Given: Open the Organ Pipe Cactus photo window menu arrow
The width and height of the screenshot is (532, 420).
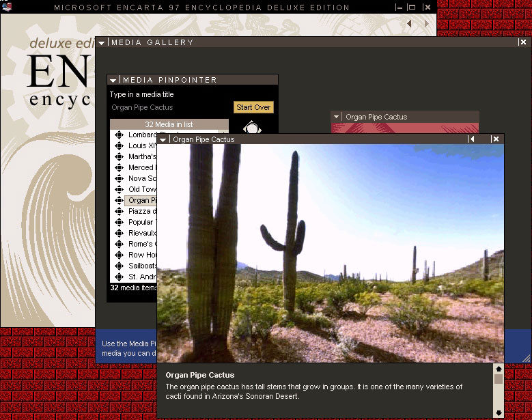Looking at the screenshot, I should pos(163,139).
